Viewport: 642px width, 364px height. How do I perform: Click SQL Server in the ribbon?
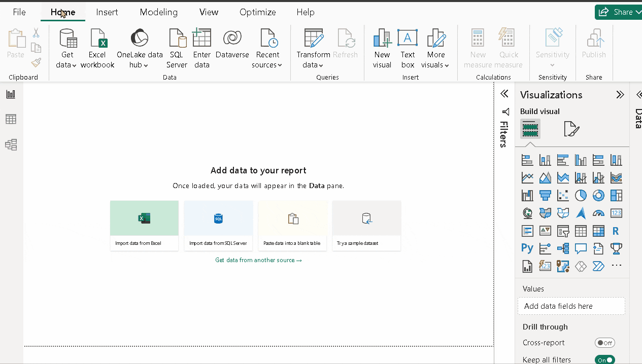177,49
